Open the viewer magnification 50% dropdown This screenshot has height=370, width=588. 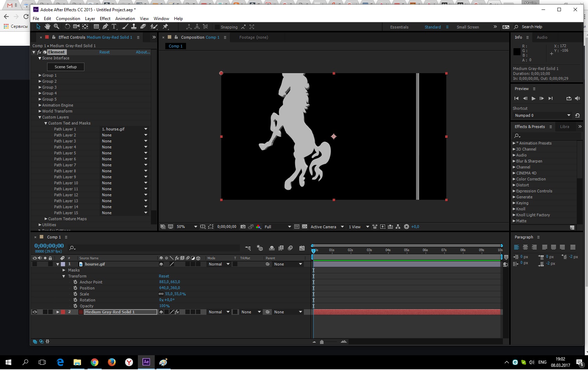click(187, 227)
